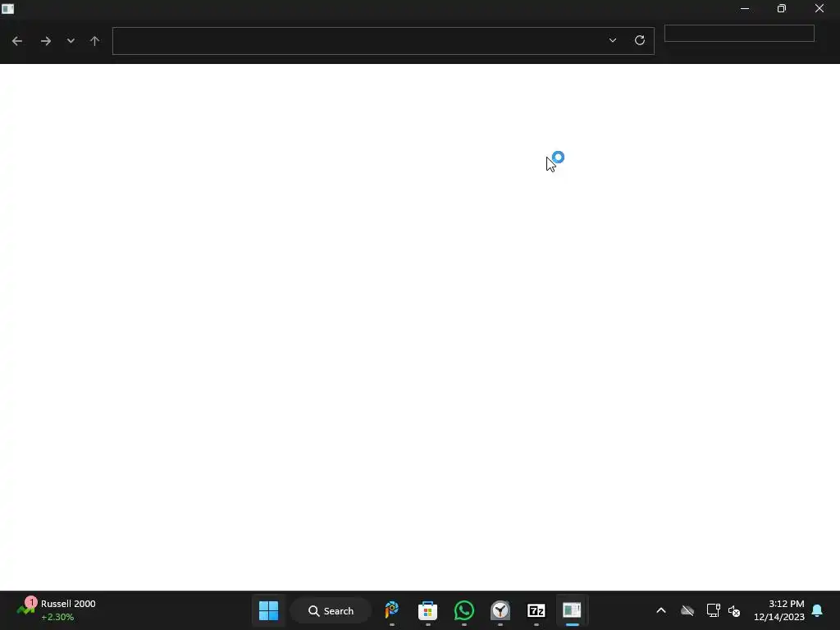Expand the address bar history dropdown
This screenshot has height=630, width=840.
tap(612, 40)
